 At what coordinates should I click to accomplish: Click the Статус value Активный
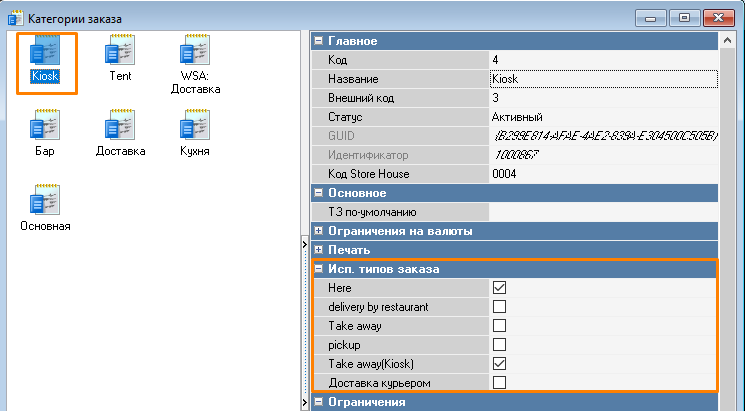(603, 117)
